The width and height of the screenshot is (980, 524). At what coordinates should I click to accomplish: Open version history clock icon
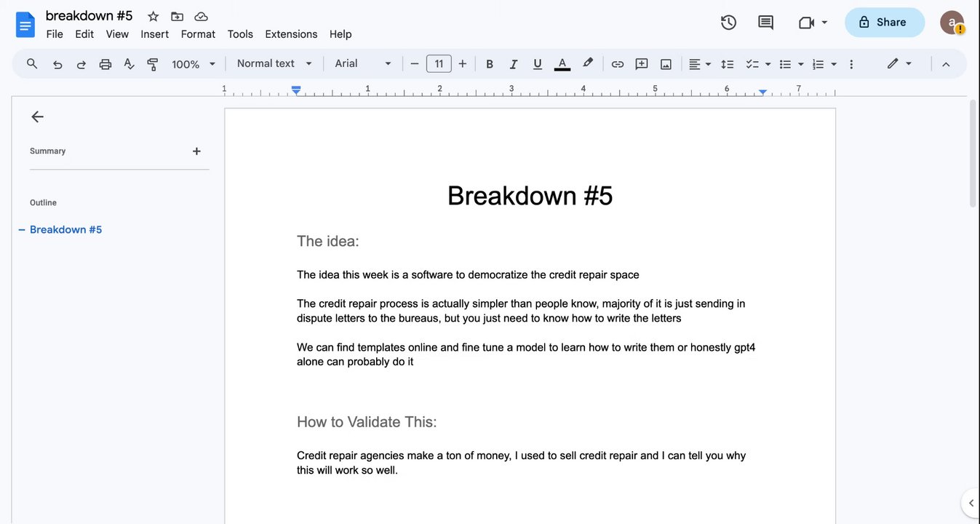coord(728,23)
